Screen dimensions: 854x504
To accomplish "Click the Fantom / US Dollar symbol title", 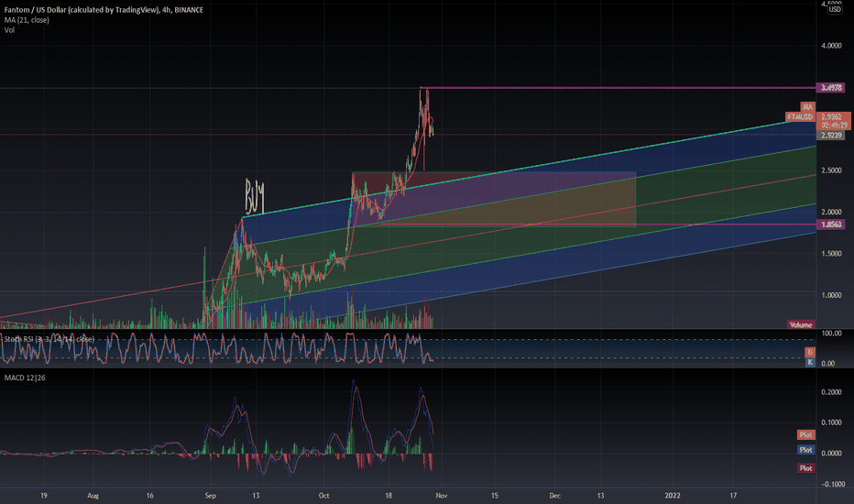I will pyautogui.click(x=104, y=10).
